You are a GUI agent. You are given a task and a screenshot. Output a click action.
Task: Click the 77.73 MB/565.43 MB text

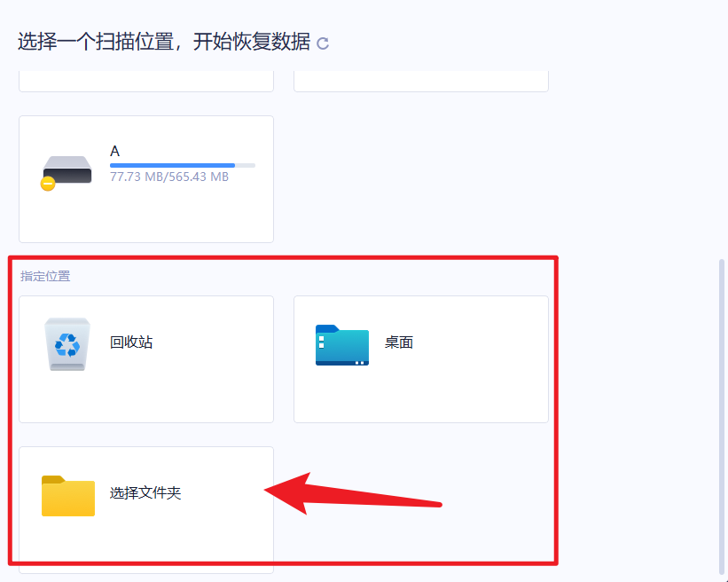pos(169,177)
